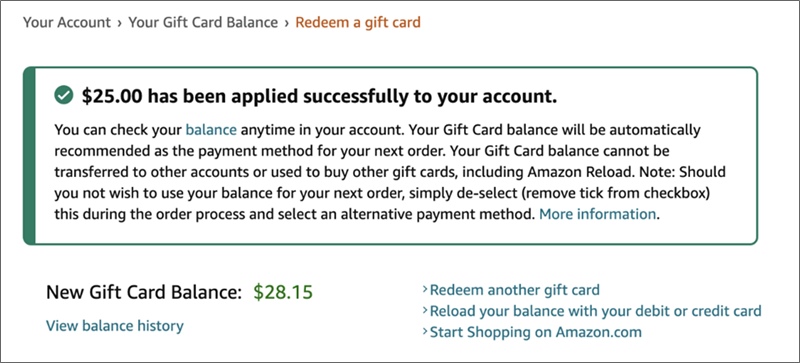Click the arrow beside Reload your balance
Viewport: 800px width, 363px height.
point(425,311)
